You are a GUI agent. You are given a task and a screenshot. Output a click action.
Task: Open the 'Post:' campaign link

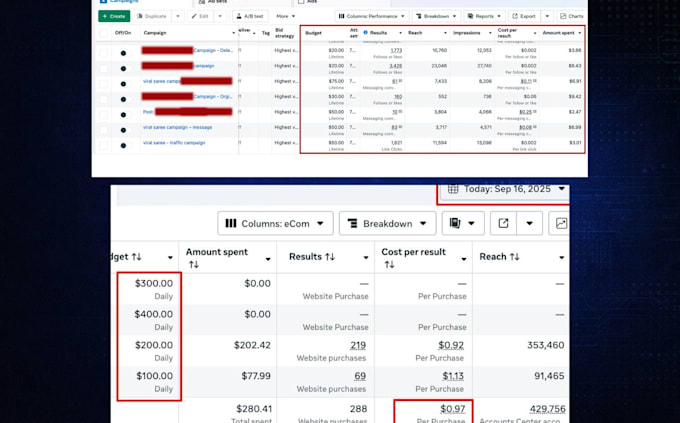(148, 112)
